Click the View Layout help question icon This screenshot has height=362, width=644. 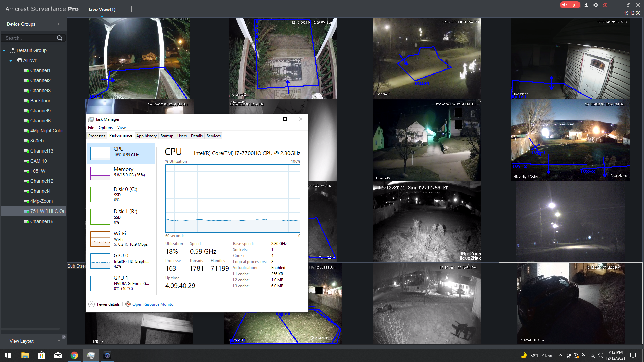click(64, 337)
